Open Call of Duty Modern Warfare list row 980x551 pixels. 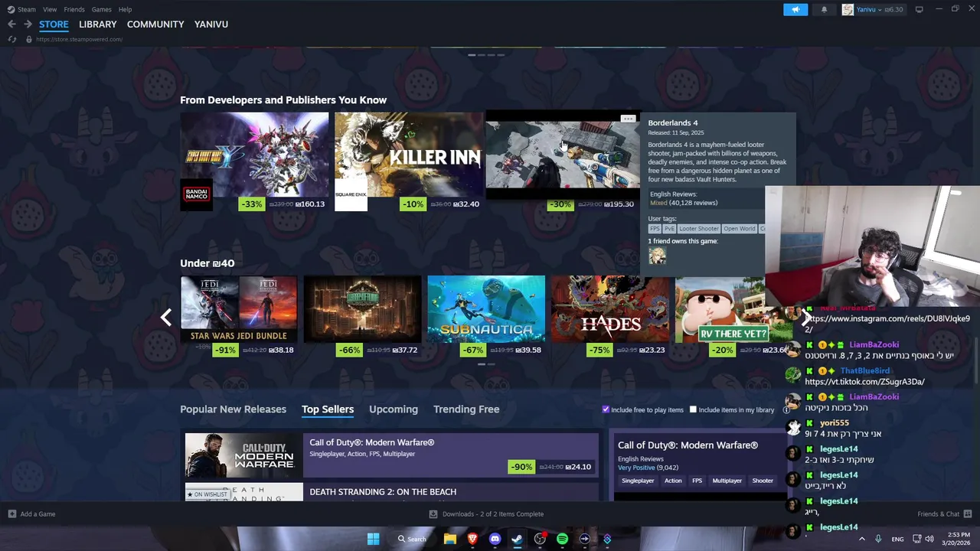(x=391, y=455)
